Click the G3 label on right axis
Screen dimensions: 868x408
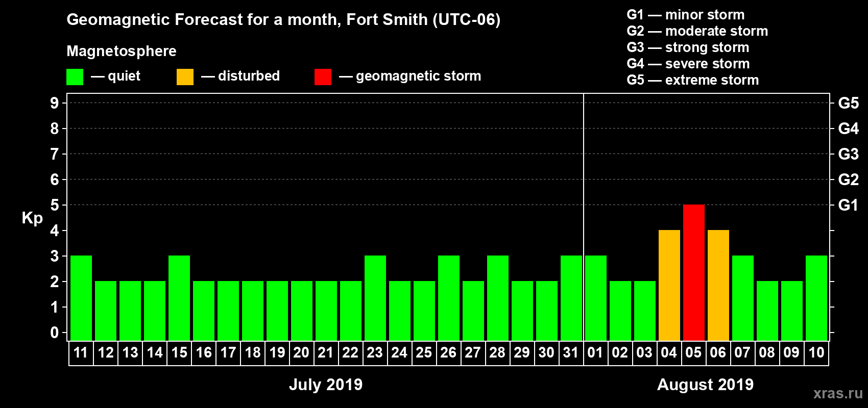849,154
